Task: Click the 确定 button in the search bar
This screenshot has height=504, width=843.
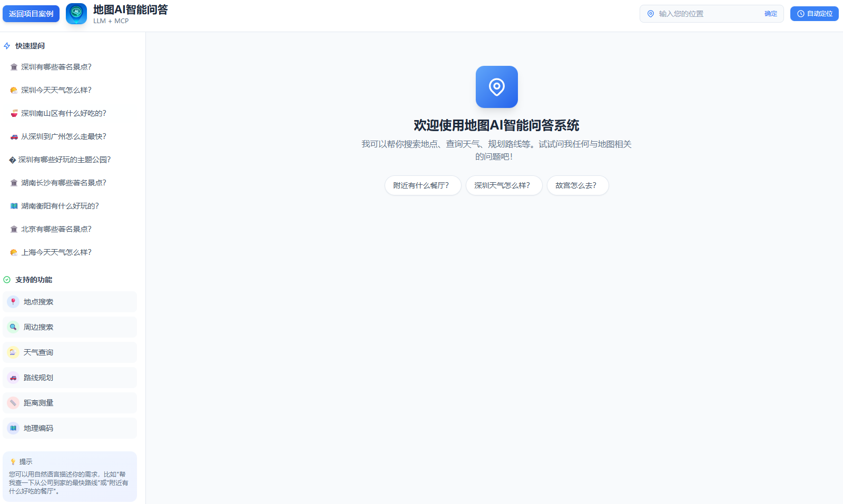Action: (x=770, y=14)
